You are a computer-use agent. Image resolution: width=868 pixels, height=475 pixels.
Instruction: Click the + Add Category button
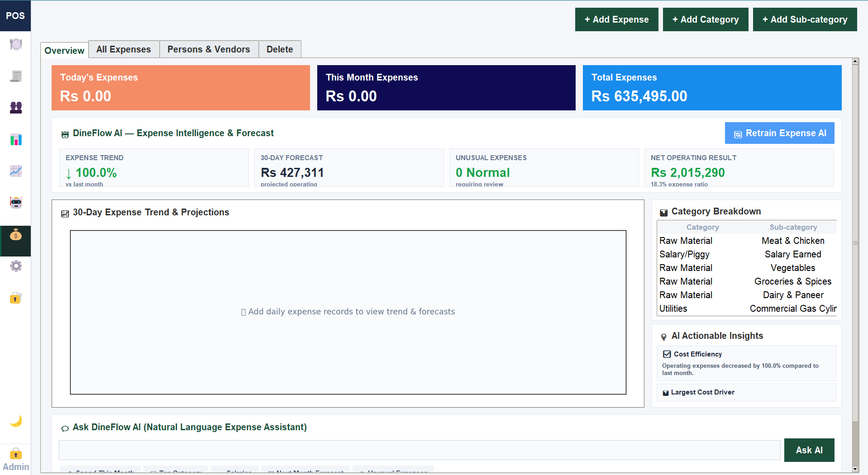705,19
